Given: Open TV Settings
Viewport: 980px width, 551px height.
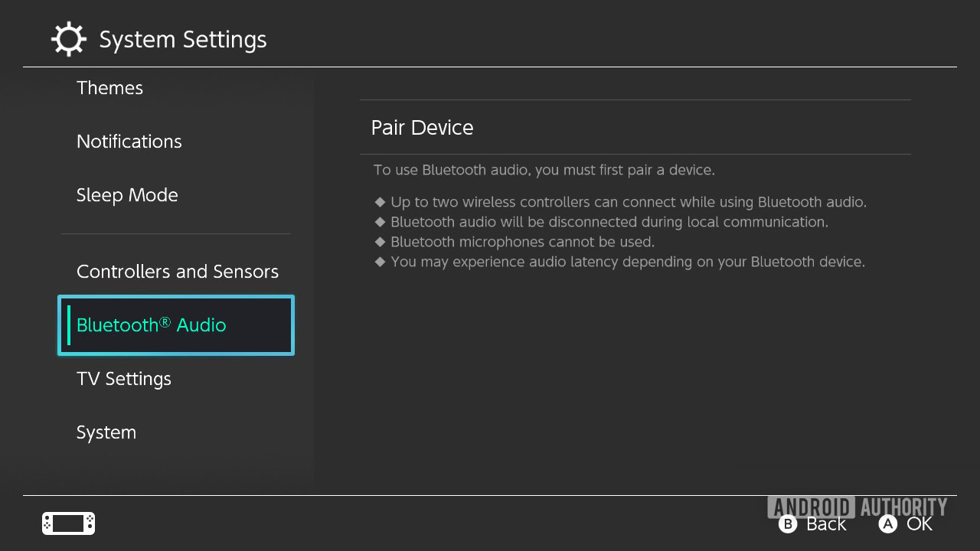Looking at the screenshot, I should (123, 379).
